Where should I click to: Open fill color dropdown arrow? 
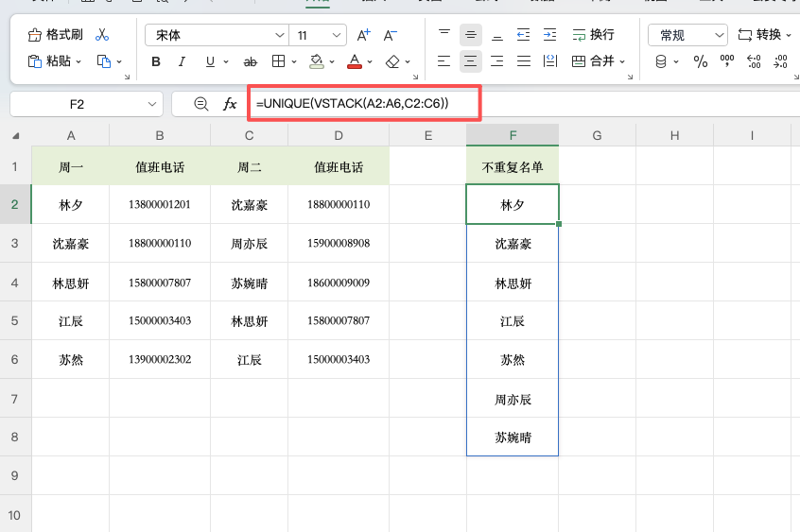pos(332,62)
